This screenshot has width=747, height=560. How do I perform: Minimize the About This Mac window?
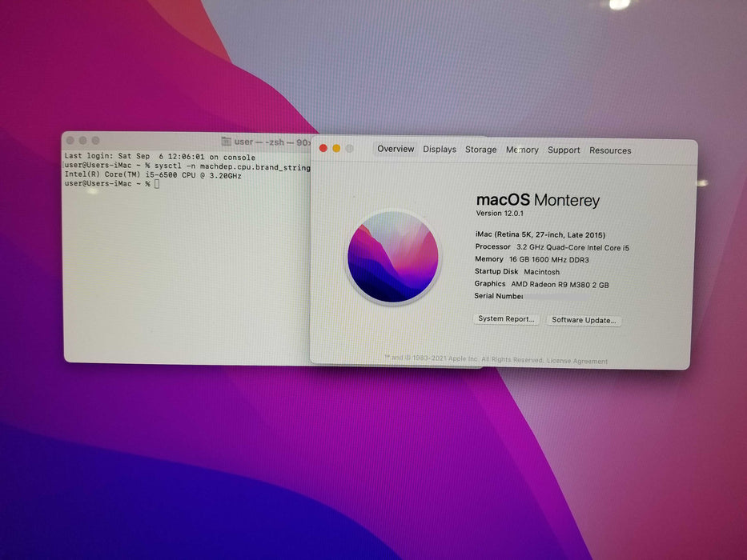coord(336,149)
